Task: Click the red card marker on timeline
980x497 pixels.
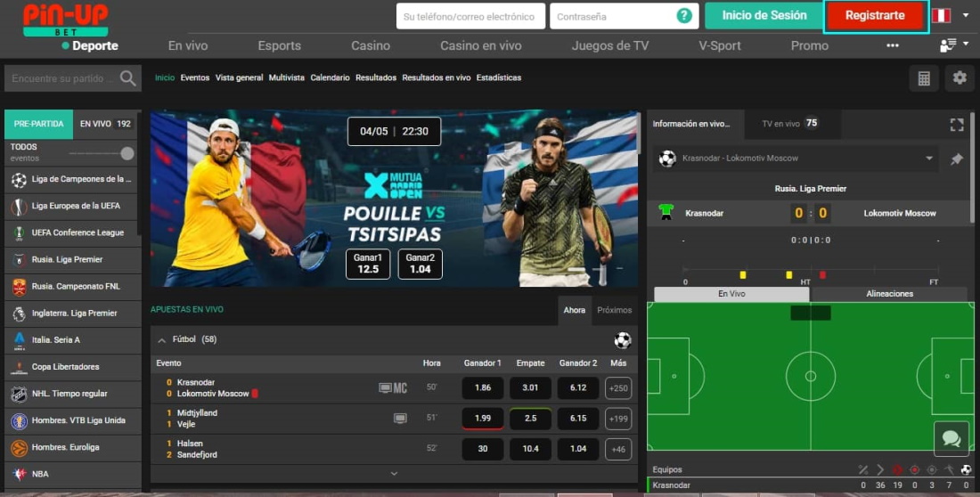Action: [x=822, y=275]
